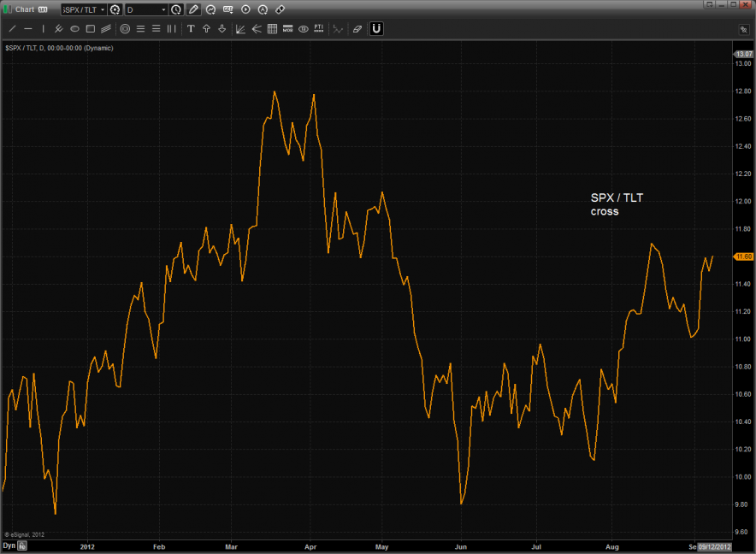Screen dimensions: 756x554
Task: Insert a down arrow marker
Action: click(221, 29)
